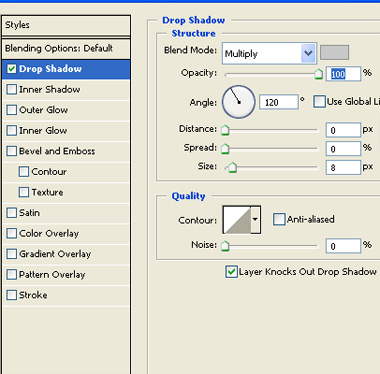Open the Pattern Overlay settings row
Image resolution: width=380 pixels, height=374 pixels.
click(66, 275)
